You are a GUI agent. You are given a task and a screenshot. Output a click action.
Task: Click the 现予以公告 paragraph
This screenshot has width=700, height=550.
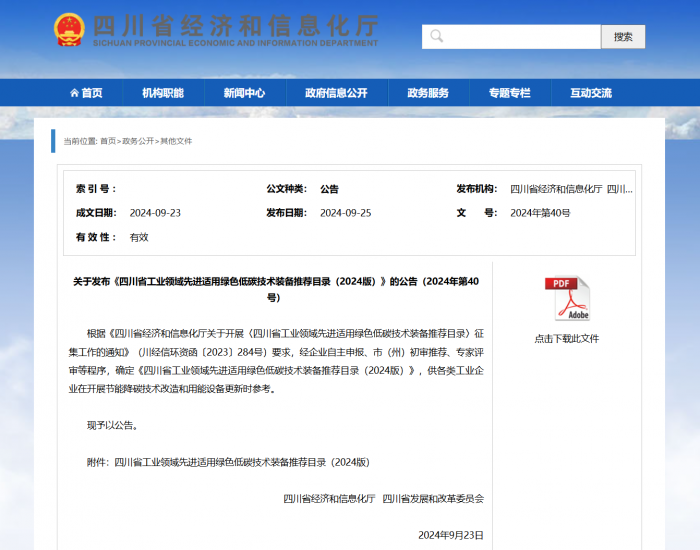pyautogui.click(x=112, y=425)
